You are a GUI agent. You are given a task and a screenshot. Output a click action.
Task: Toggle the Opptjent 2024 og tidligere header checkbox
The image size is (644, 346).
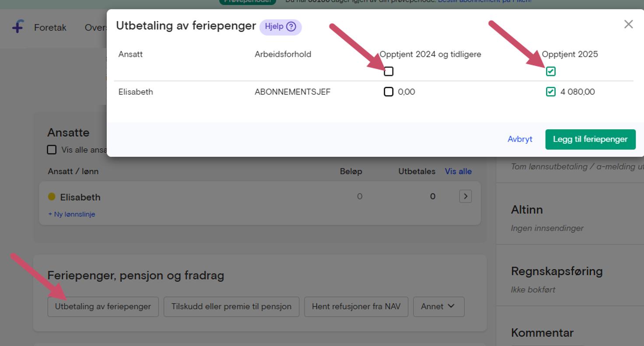pos(388,71)
